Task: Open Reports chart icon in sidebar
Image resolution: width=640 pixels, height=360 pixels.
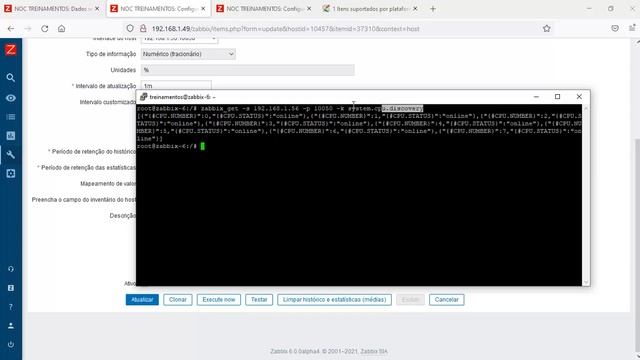Action: (11, 136)
